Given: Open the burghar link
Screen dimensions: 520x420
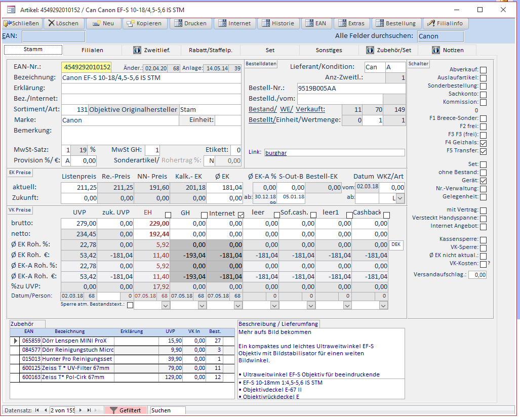Looking at the screenshot, I should tap(276, 153).
